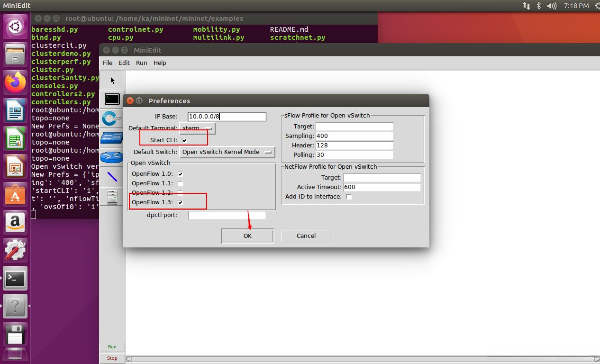Toggle the OpenFlow 1.0 checkbox
The height and width of the screenshot is (364, 600).
180,174
